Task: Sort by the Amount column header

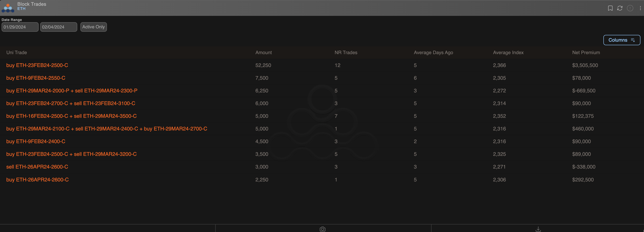Action: 264,53
